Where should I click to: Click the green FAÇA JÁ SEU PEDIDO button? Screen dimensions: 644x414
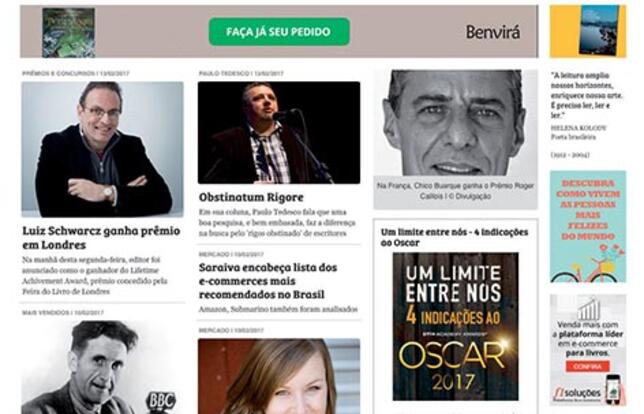click(x=279, y=32)
